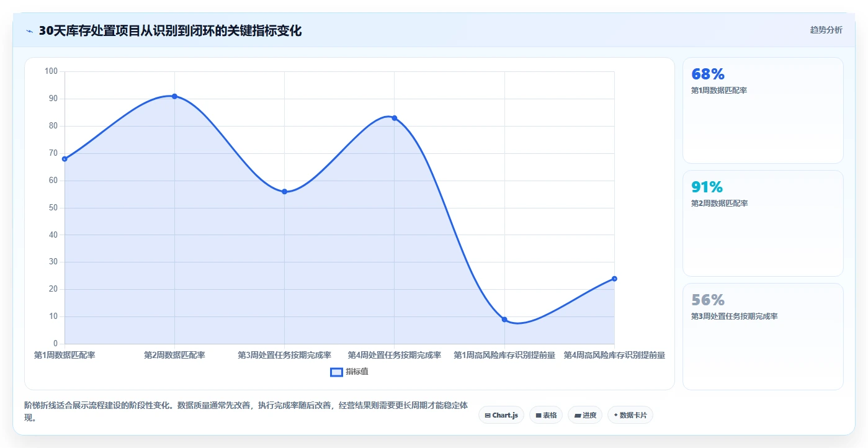
Task: Select the 进度 tag
Action: (584, 415)
